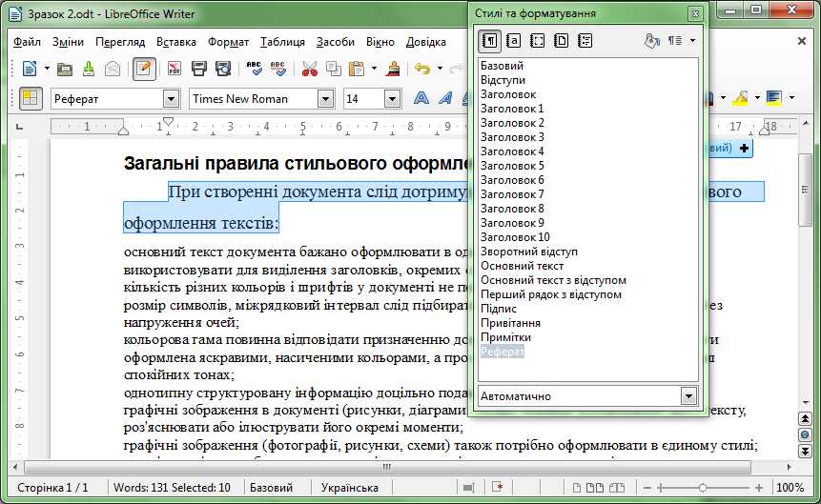Toggle Edit File mode
Viewport: 821px width, 504px height.
145,69
